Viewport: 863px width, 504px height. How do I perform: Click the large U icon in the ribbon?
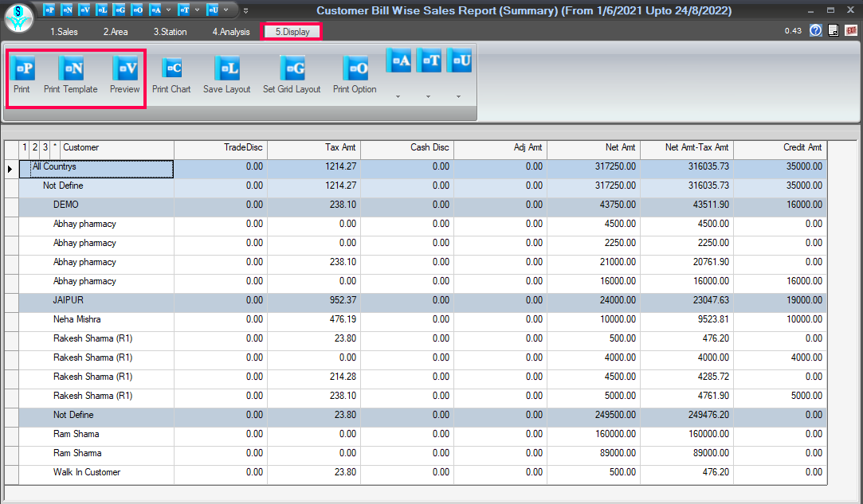(x=460, y=61)
